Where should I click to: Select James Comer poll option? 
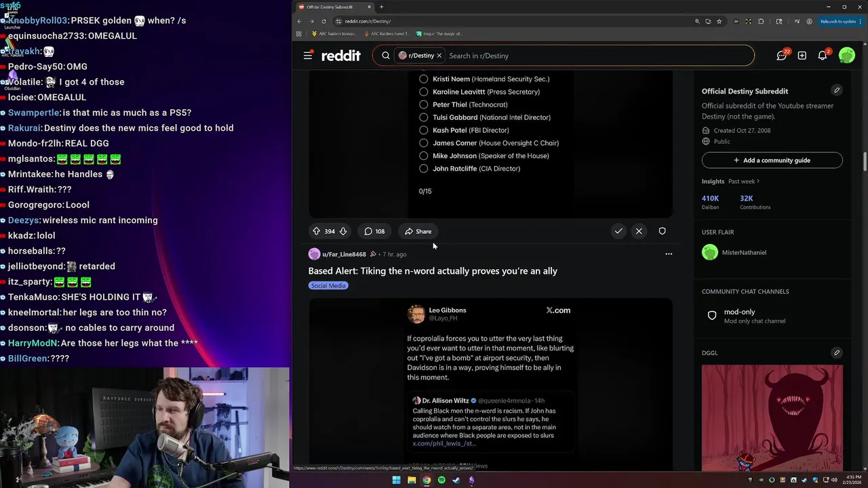[x=423, y=143]
